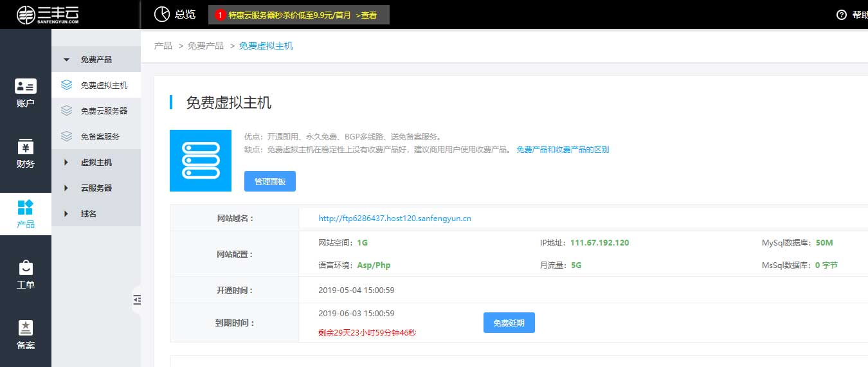Click the 免费虚拟主机 breadcrumb

point(266,46)
